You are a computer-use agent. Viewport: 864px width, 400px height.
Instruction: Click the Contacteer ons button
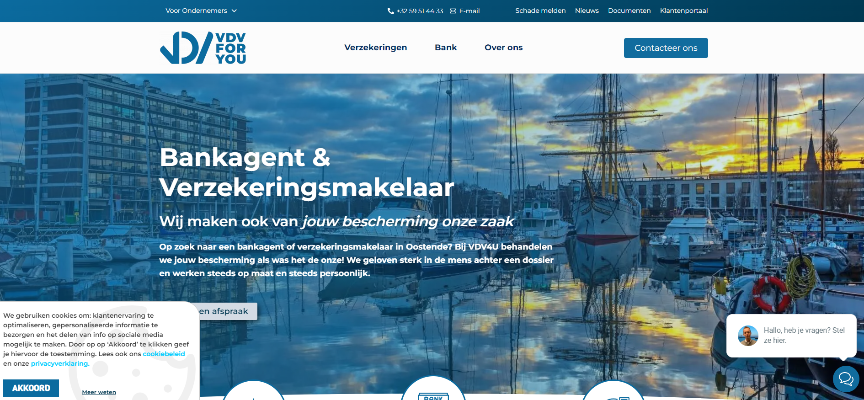pyautogui.click(x=666, y=48)
